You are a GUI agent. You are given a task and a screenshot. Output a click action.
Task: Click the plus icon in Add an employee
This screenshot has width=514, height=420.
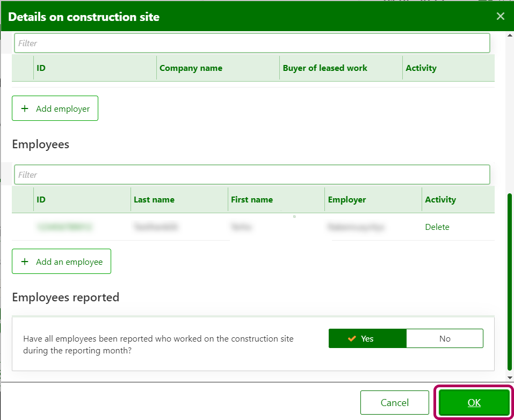pyautogui.click(x=24, y=262)
